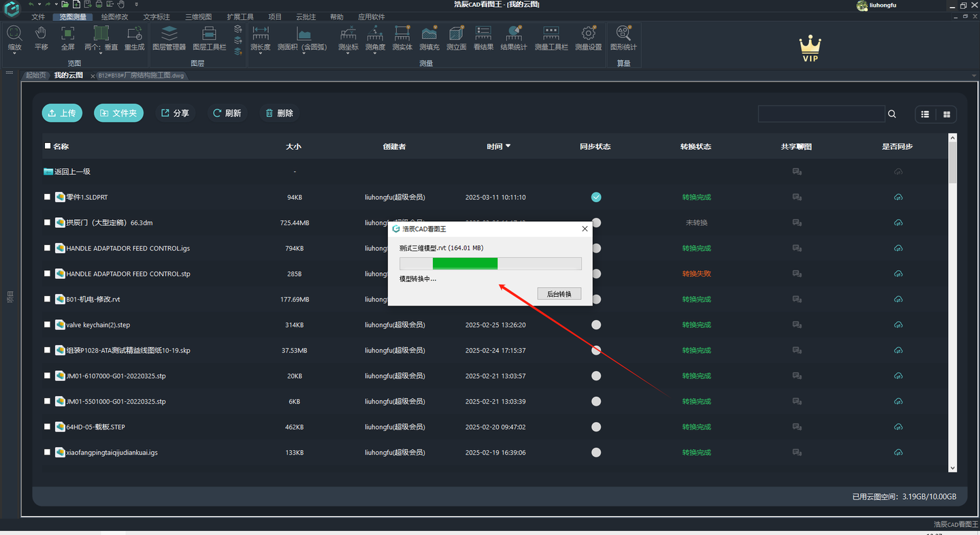
Task: Open the 两个:垂直 layout dropdown
Action: pyautogui.click(x=101, y=54)
